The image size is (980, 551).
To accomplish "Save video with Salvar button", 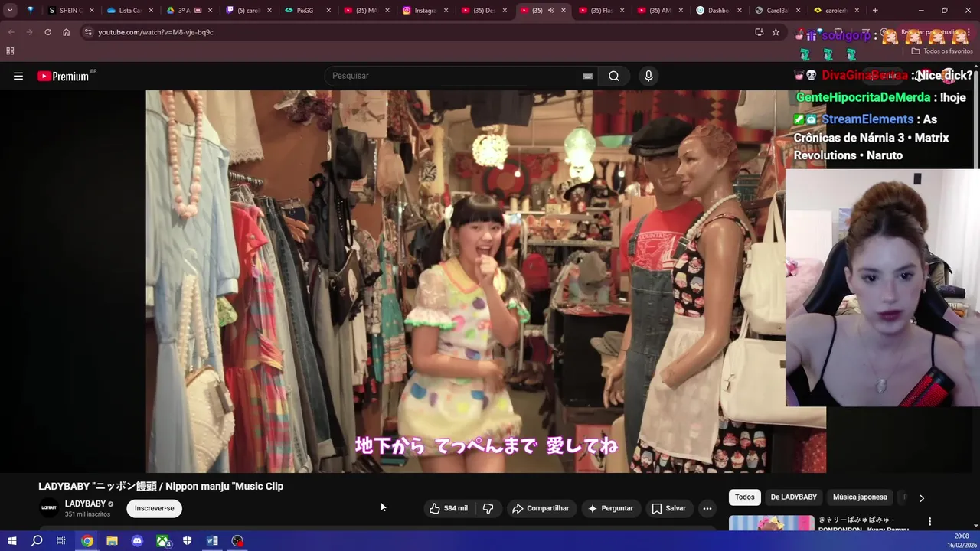I will [x=668, y=508].
